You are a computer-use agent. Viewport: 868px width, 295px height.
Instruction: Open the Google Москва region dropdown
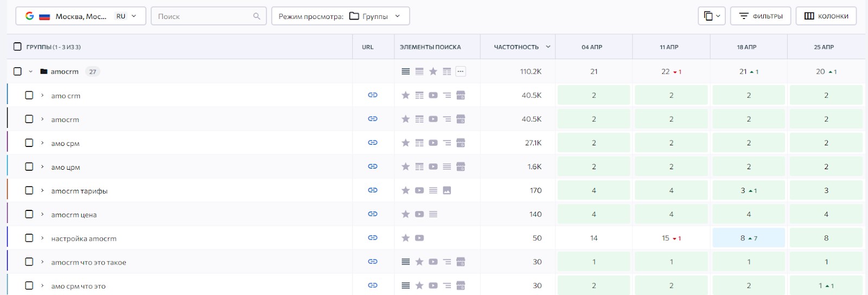(81, 16)
